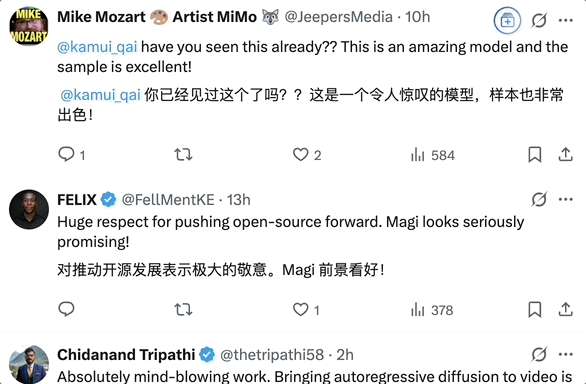Screen dimensions: 586x384
Task: Click the circled add-to-collection icon
Action: click(507, 21)
